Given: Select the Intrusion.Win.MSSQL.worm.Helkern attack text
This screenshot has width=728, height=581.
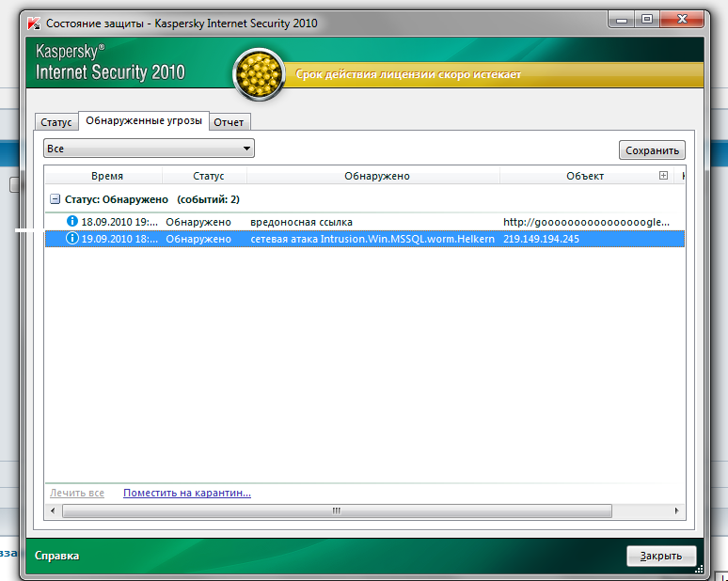Looking at the screenshot, I should pyautogui.click(x=372, y=239).
